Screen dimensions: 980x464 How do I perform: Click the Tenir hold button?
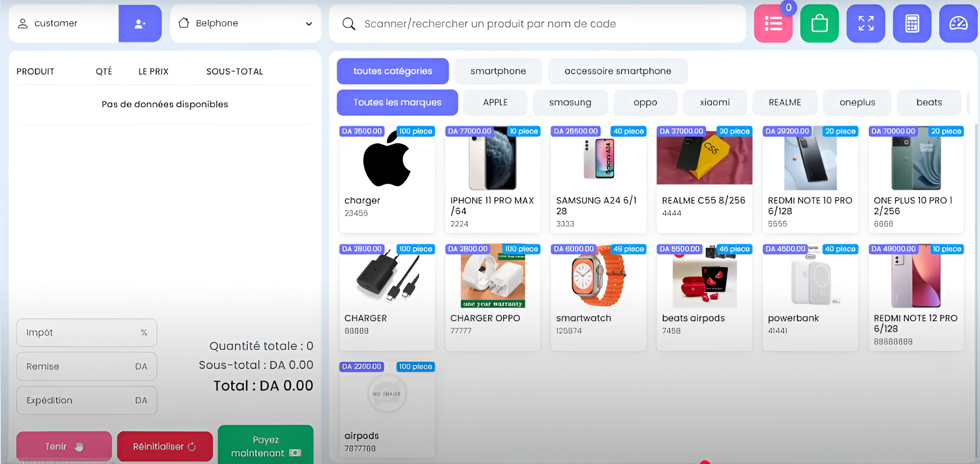(64, 446)
